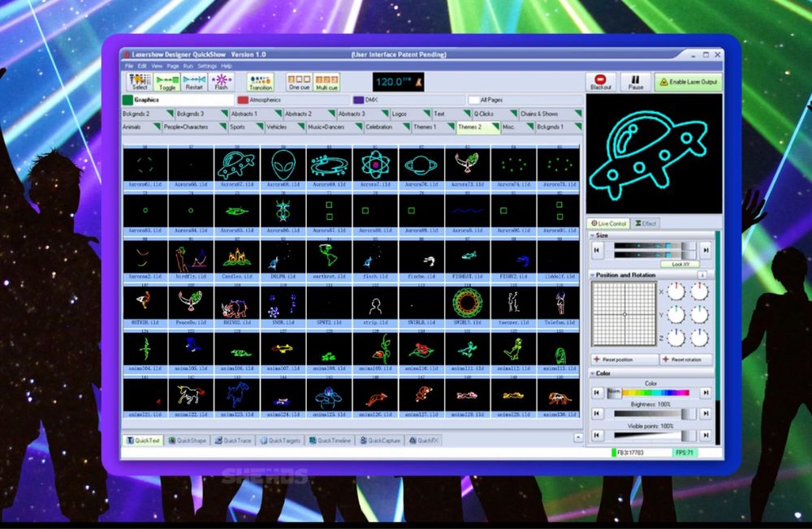The width and height of the screenshot is (812, 529).
Task: Switch to the Live Control tab
Action: point(608,224)
